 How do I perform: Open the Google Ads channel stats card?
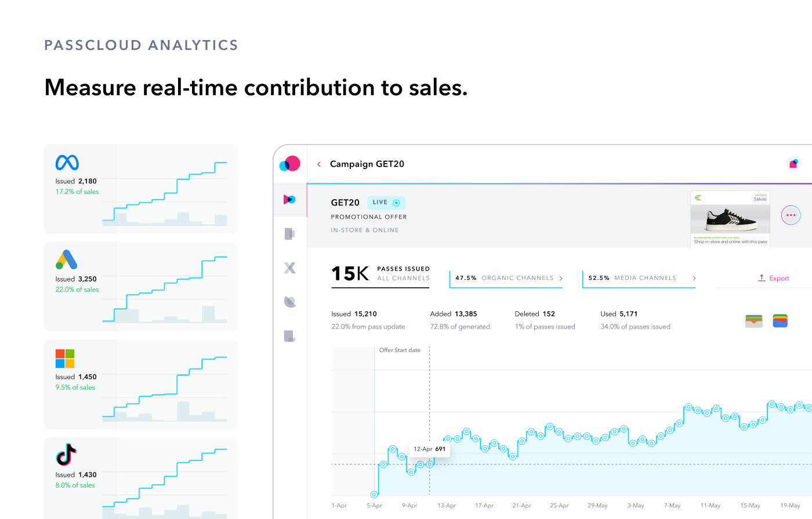pyautogui.click(x=141, y=286)
